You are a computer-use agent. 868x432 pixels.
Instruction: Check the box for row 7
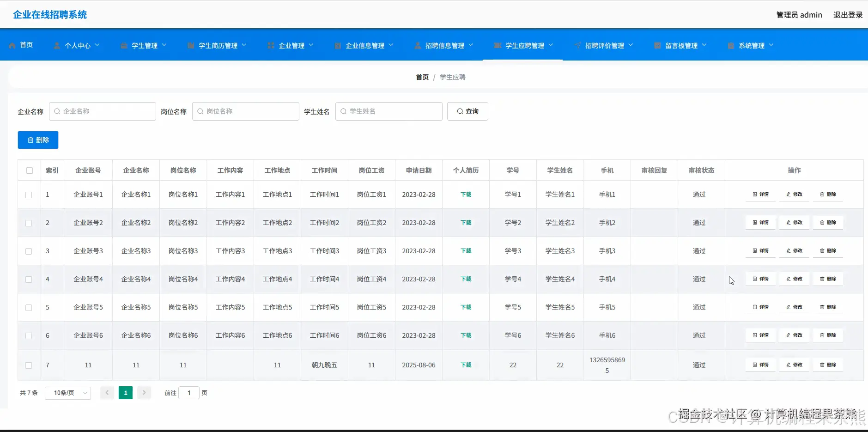(29, 365)
